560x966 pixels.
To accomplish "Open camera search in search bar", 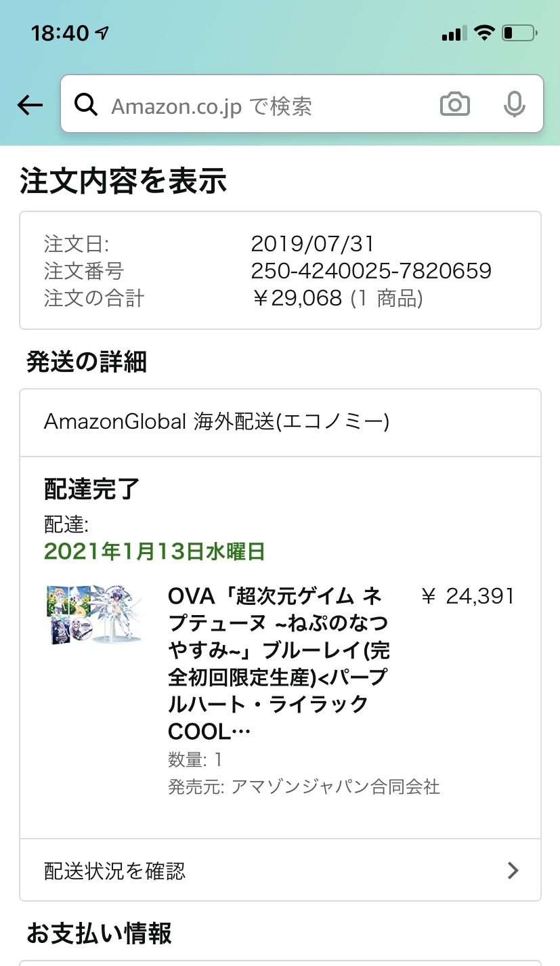I will click(x=454, y=104).
